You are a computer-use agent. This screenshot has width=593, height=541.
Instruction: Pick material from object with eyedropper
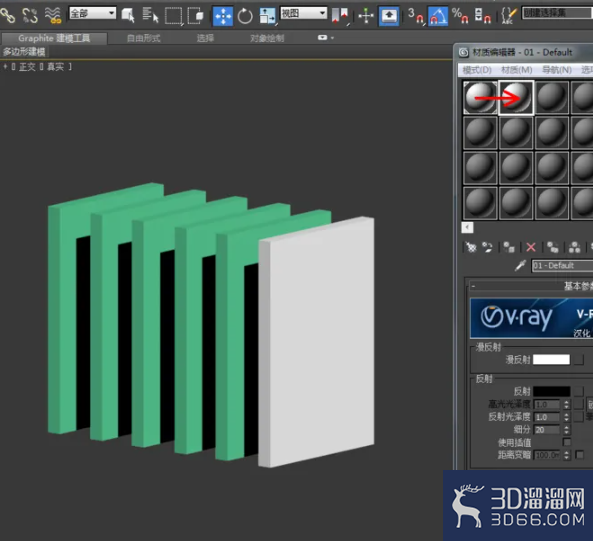(x=520, y=266)
